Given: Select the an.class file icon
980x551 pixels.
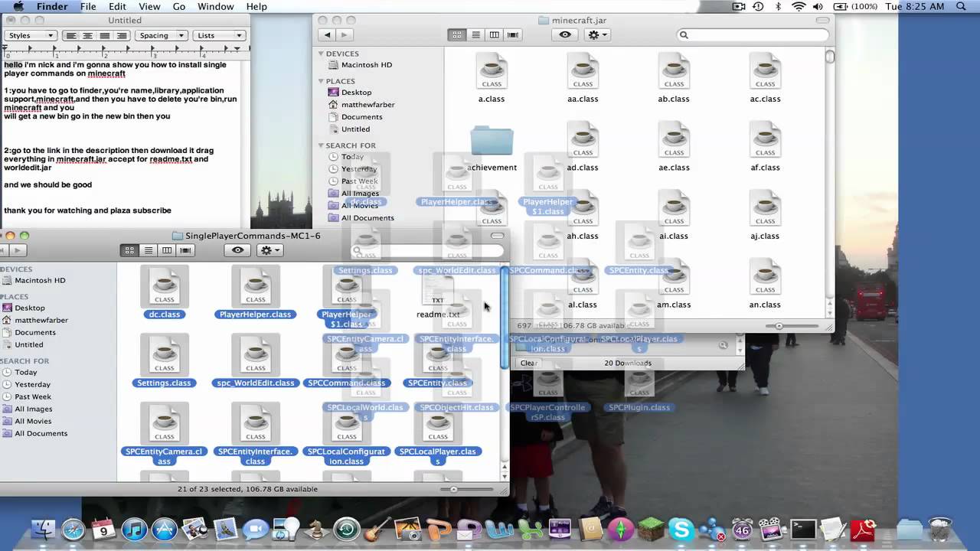Looking at the screenshot, I should click(766, 277).
